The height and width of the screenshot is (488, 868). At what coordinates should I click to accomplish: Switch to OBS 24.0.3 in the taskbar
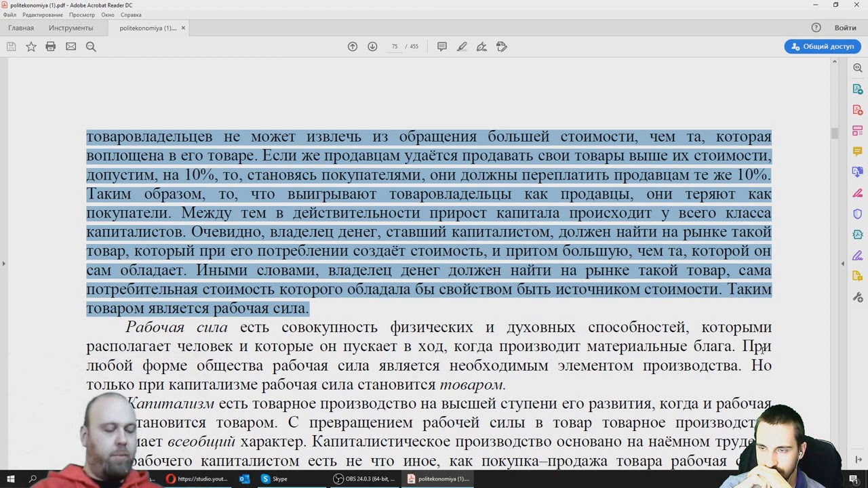click(x=365, y=479)
